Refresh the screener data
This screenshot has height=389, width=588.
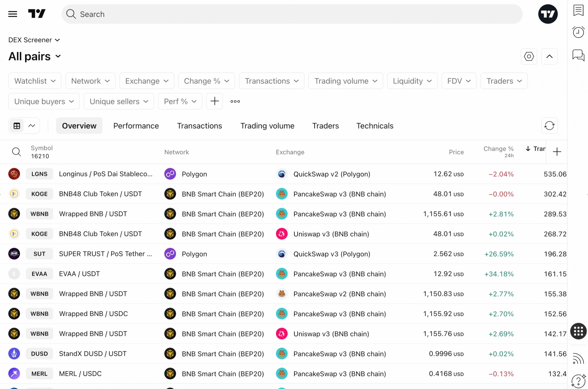[x=549, y=126]
